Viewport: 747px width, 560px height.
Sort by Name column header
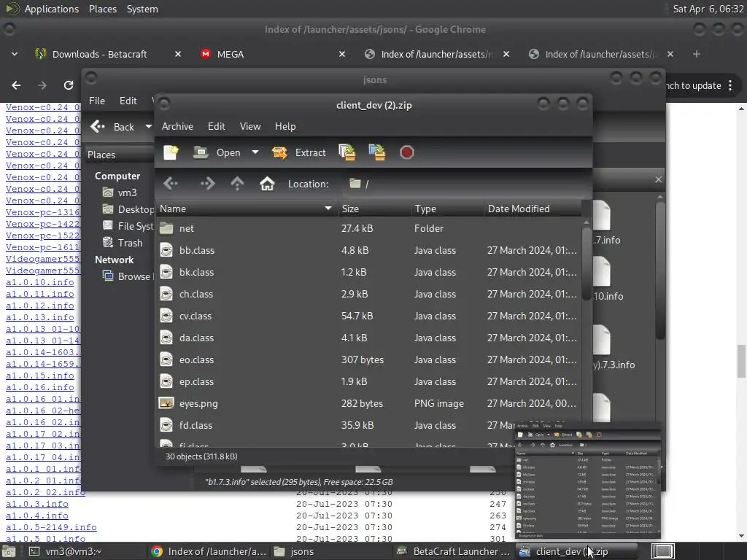point(247,209)
